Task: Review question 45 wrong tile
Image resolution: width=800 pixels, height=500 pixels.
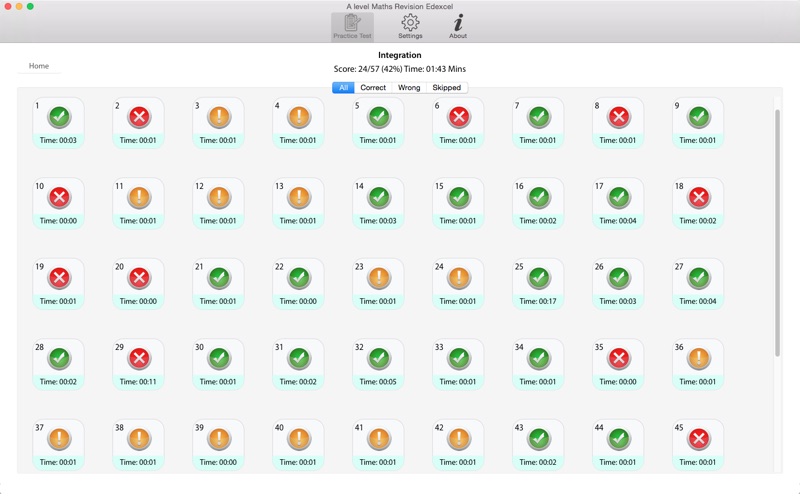Action: point(698,445)
